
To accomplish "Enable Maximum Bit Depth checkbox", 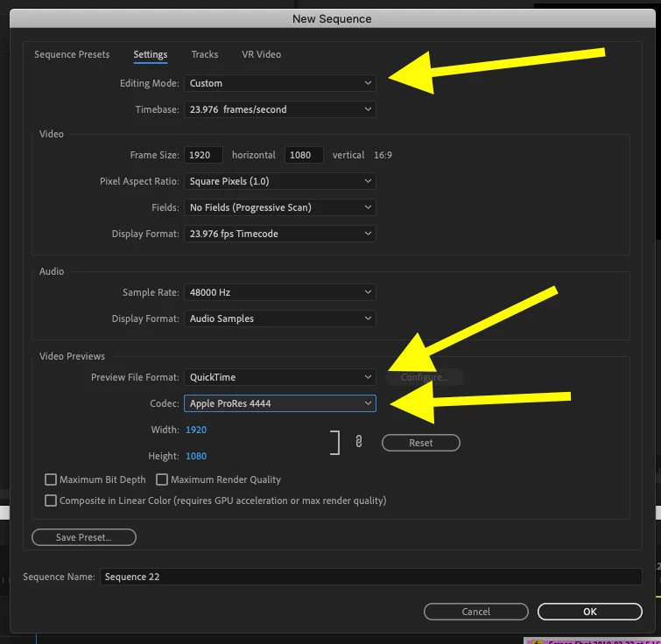I will [x=51, y=479].
